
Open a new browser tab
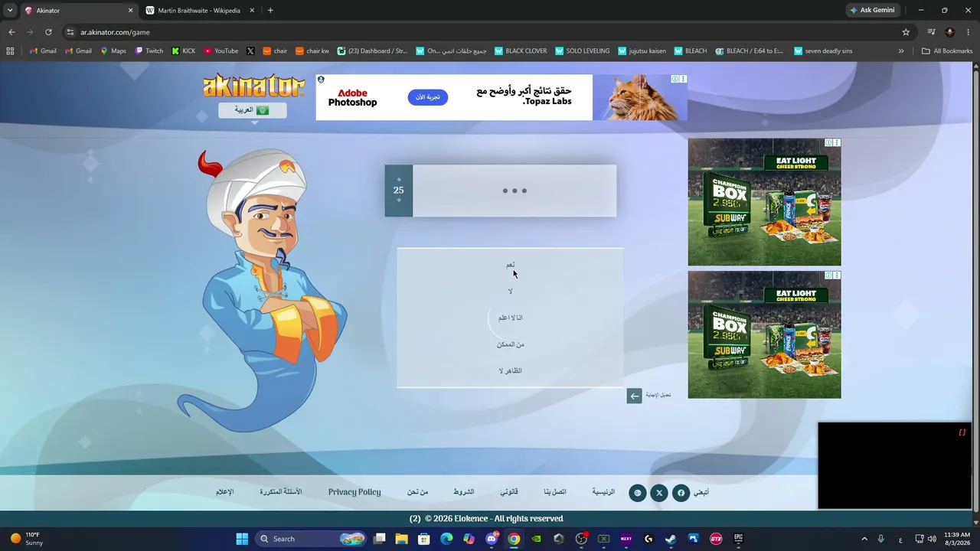coord(270,11)
